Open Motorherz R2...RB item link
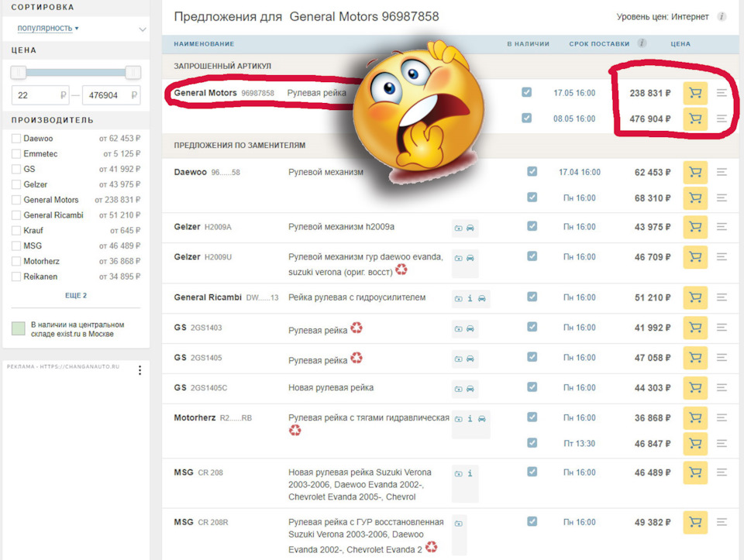744x560 pixels. tap(212, 417)
